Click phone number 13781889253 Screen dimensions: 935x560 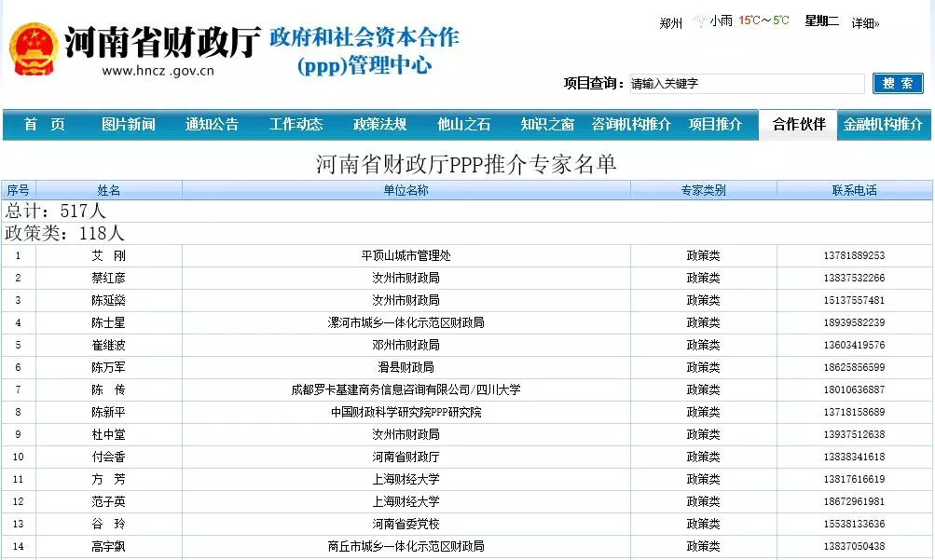(855, 255)
